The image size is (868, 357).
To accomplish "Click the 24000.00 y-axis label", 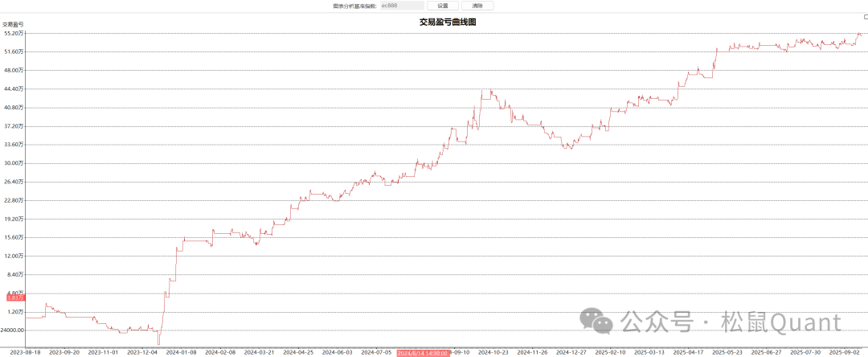I will 13,330.
